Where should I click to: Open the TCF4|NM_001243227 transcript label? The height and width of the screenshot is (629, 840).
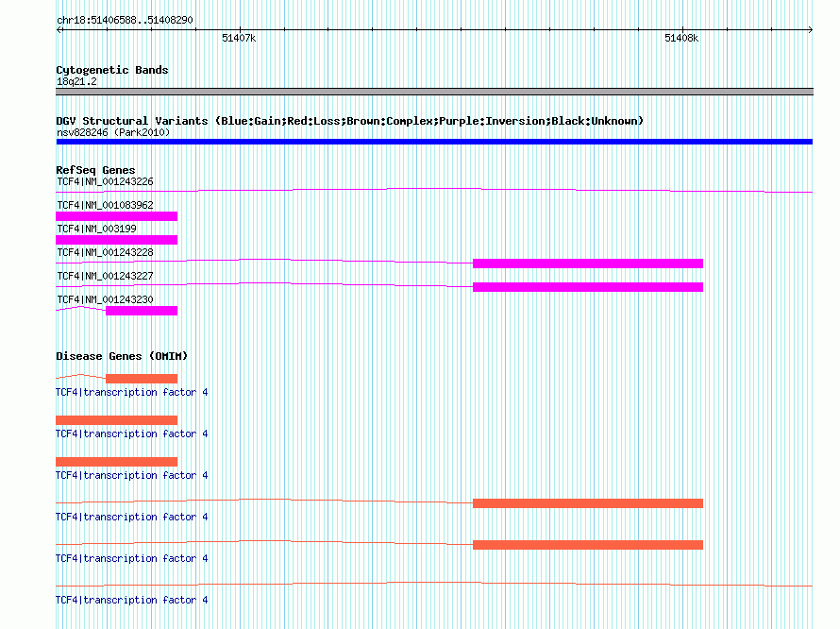point(105,276)
